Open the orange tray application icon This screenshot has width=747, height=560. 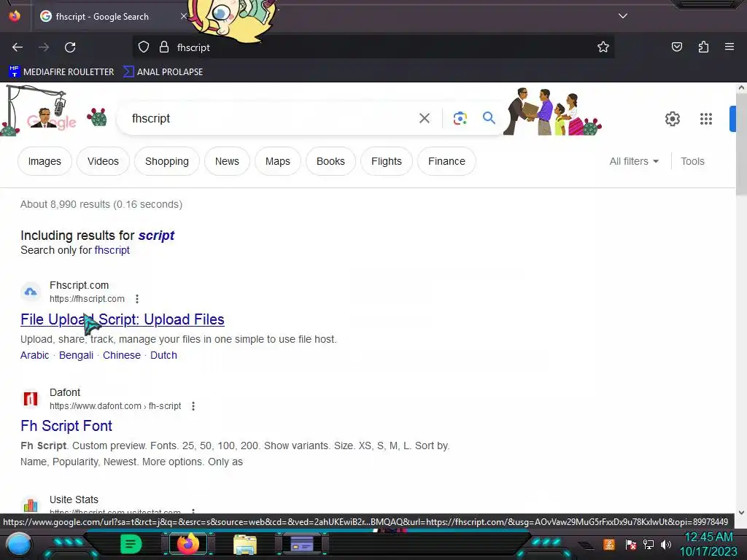click(609, 544)
